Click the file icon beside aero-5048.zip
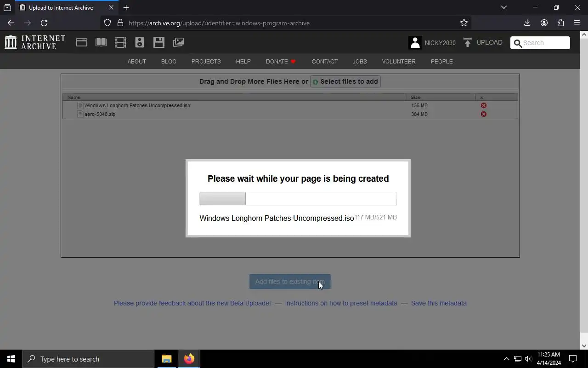This screenshot has height=368, width=588. pyautogui.click(x=80, y=114)
